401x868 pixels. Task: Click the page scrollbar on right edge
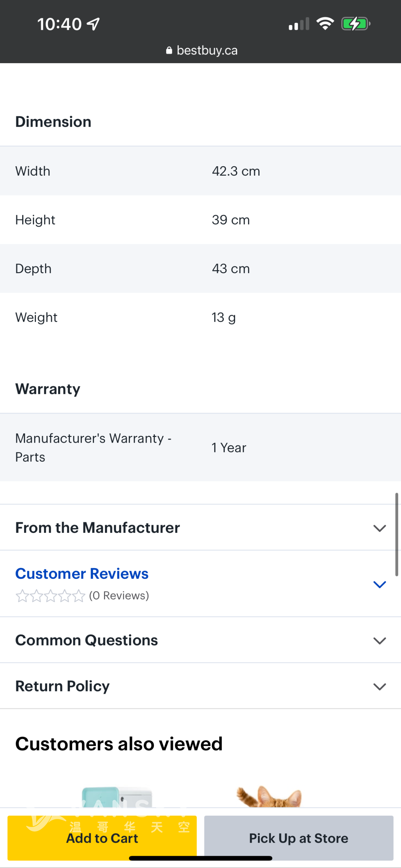397,534
